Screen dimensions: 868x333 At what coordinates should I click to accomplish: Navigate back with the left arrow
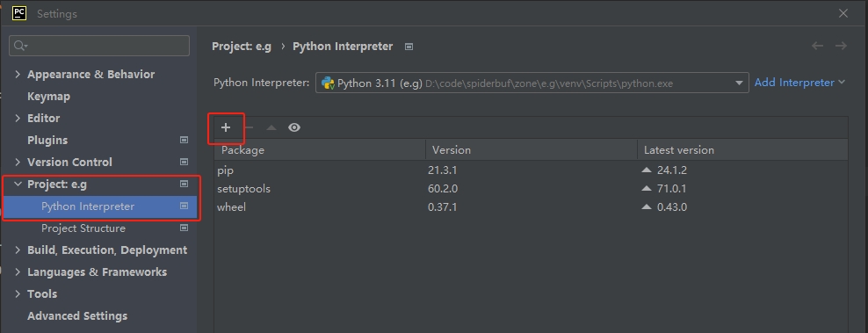tap(817, 46)
